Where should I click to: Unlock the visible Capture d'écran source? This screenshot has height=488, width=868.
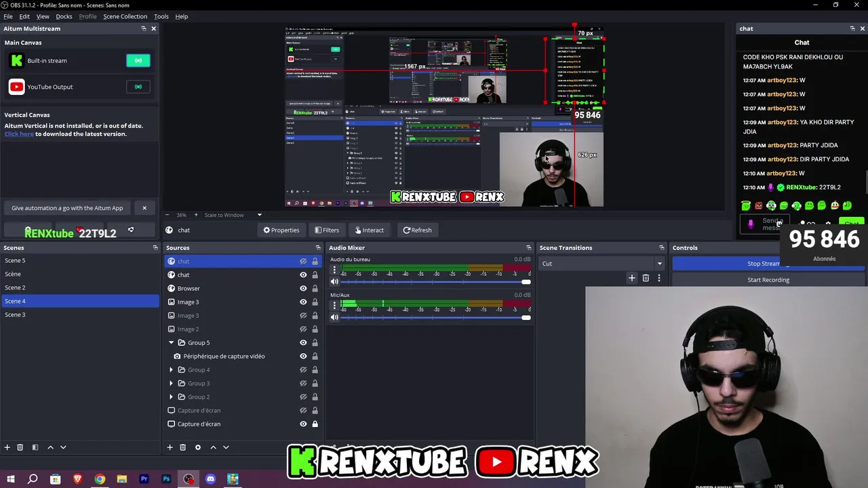pyautogui.click(x=315, y=424)
